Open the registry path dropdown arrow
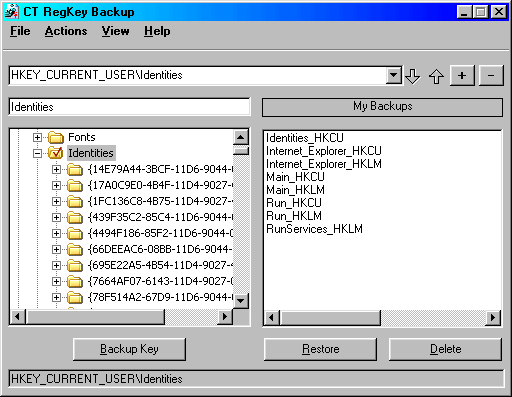Image resolution: width=512 pixels, height=397 pixels. (x=394, y=76)
